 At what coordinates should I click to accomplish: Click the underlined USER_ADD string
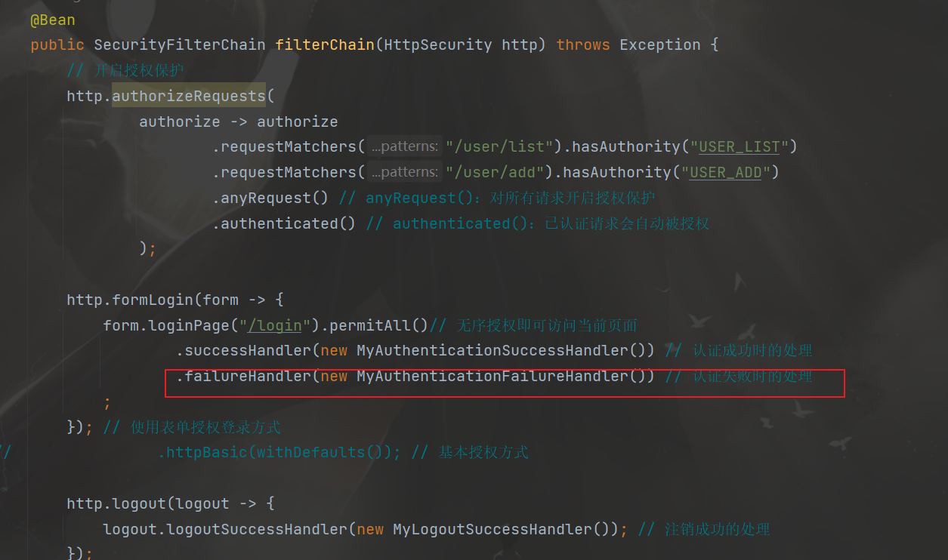[726, 172]
